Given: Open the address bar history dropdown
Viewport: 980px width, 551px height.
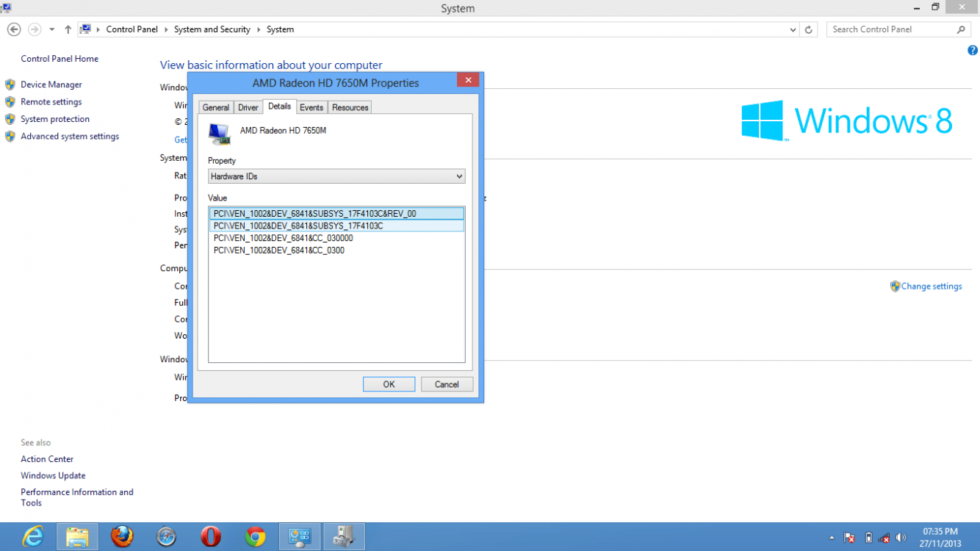Looking at the screenshot, I should point(793,29).
